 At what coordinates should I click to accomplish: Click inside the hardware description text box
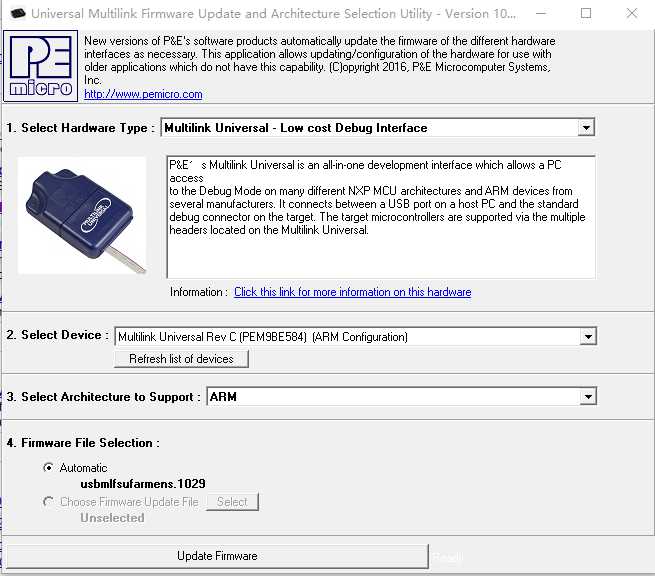coord(381,217)
